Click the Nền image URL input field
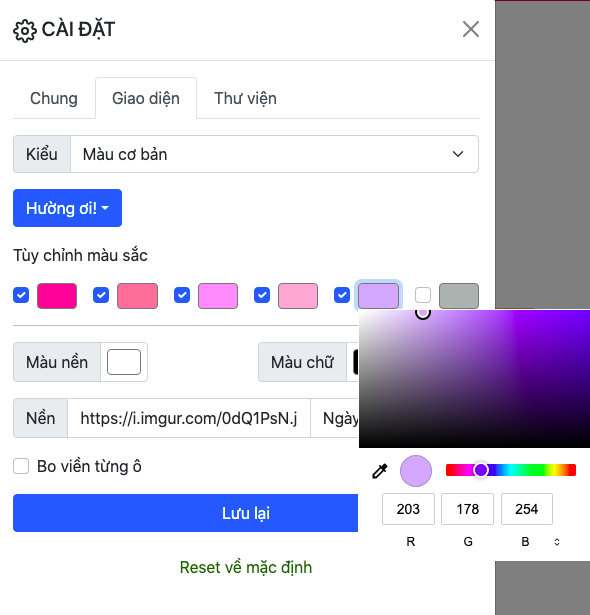The width and height of the screenshot is (590, 615). tap(189, 418)
